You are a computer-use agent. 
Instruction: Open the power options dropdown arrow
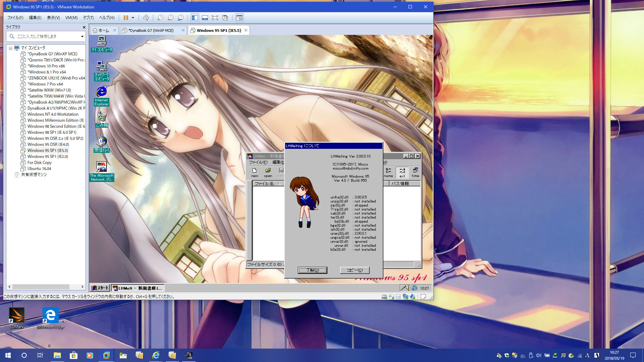pyautogui.click(x=133, y=18)
